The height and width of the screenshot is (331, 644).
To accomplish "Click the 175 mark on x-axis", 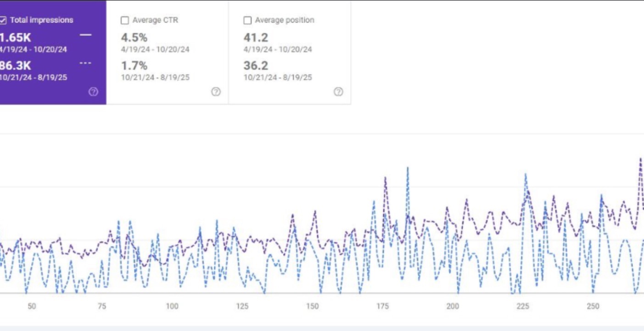I will [x=382, y=306].
